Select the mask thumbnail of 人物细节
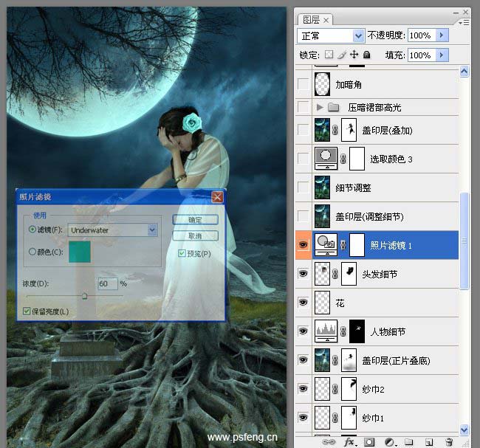The height and width of the screenshot is (448, 480). pyautogui.click(x=357, y=331)
